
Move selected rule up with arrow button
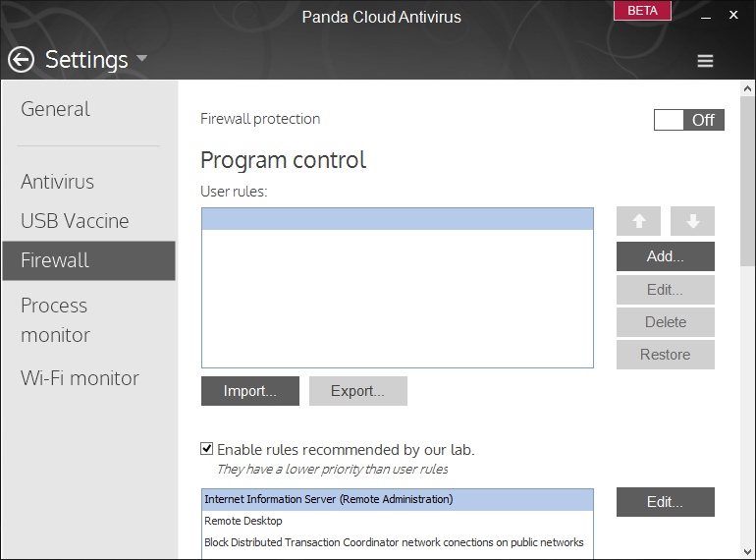coord(639,221)
